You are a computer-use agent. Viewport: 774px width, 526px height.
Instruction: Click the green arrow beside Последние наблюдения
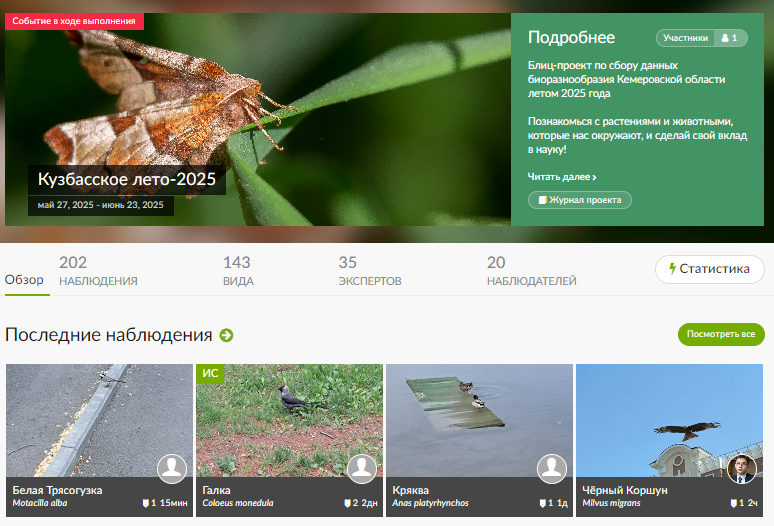(x=226, y=336)
